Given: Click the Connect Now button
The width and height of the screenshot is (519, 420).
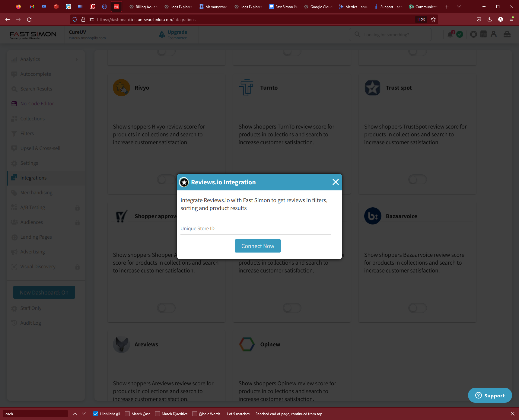Looking at the screenshot, I should pos(258,246).
